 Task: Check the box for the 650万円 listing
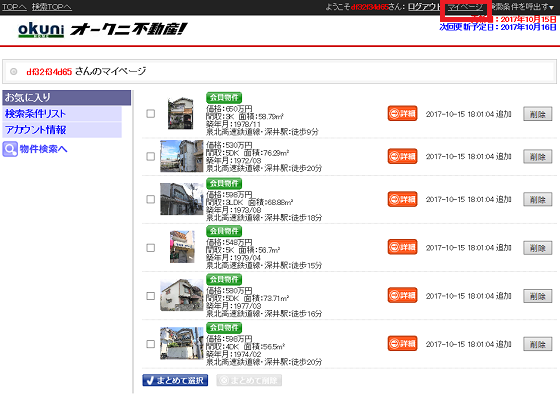point(151,114)
